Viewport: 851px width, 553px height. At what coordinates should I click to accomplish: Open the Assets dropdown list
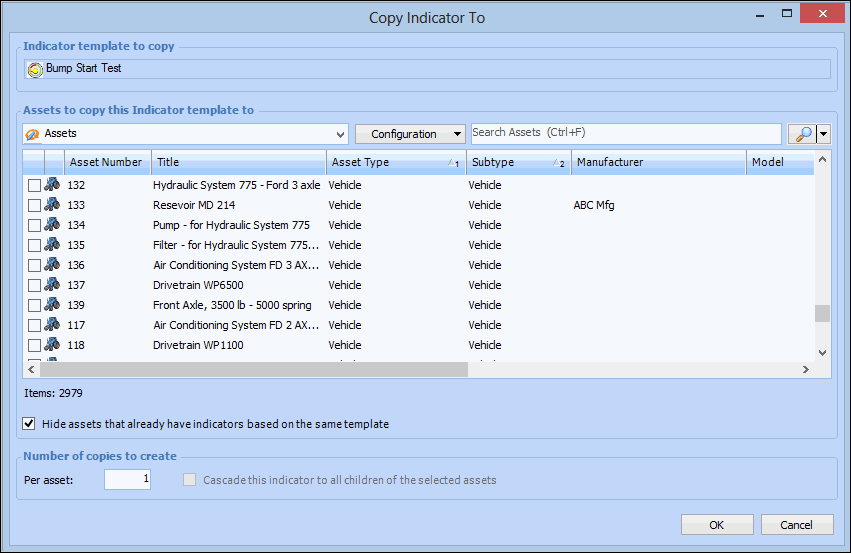342,134
